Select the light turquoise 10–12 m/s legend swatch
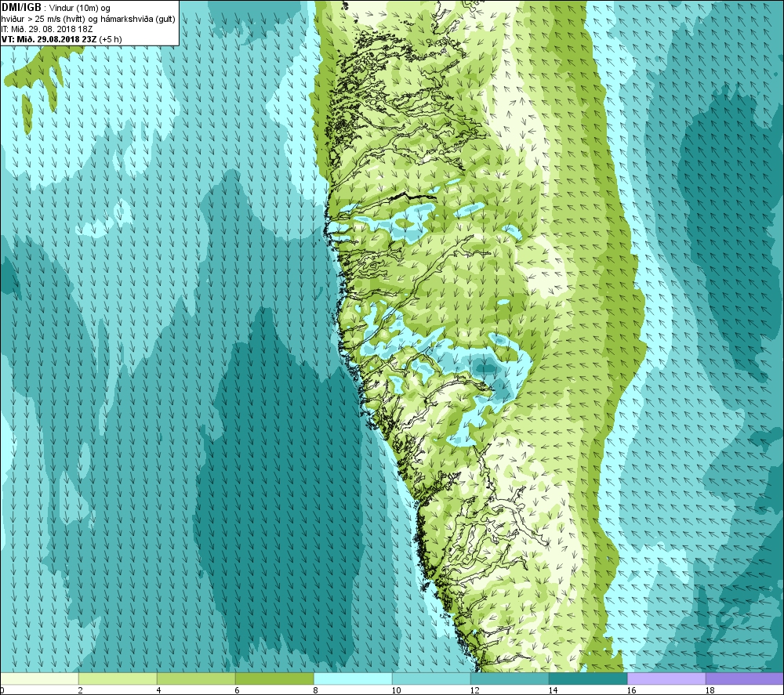The height and width of the screenshot is (695, 784). tap(431, 679)
